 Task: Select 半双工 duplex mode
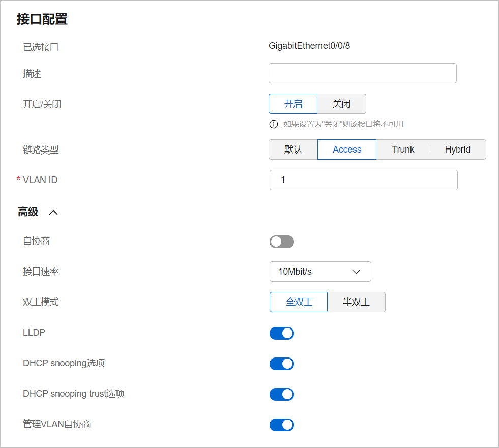coord(356,302)
